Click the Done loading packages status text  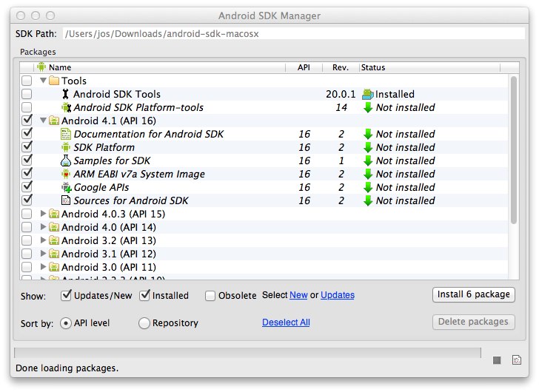coord(67,368)
